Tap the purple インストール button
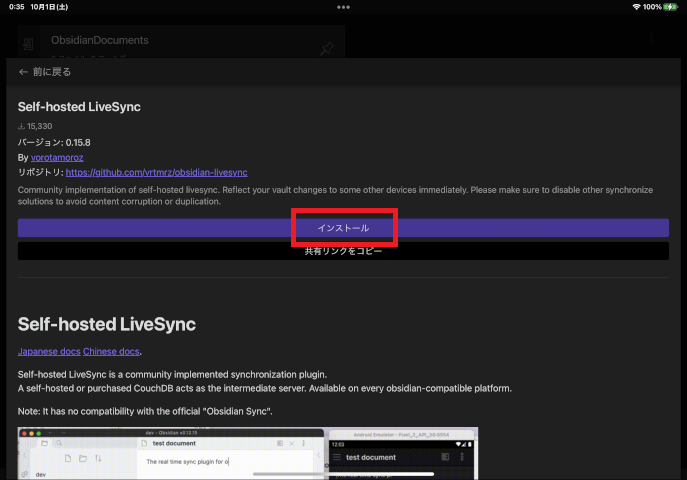 click(x=343, y=228)
